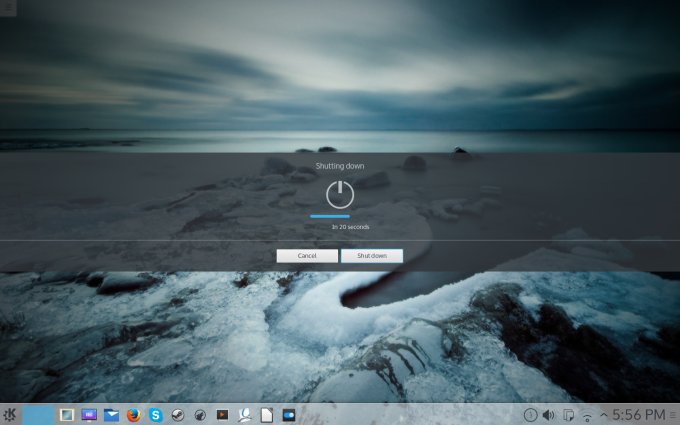680x425 pixels.
Task: Open the panel settings hamburger at right edge
Action: pyautogui.click(x=673, y=415)
